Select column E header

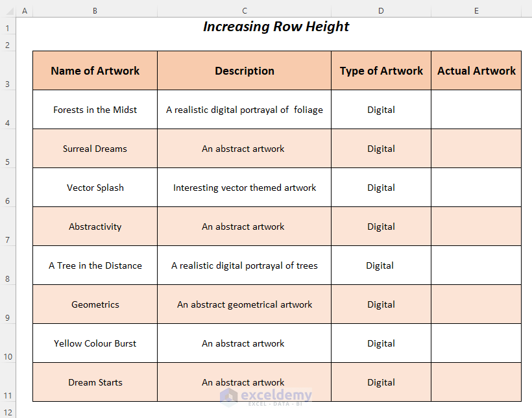click(x=476, y=10)
